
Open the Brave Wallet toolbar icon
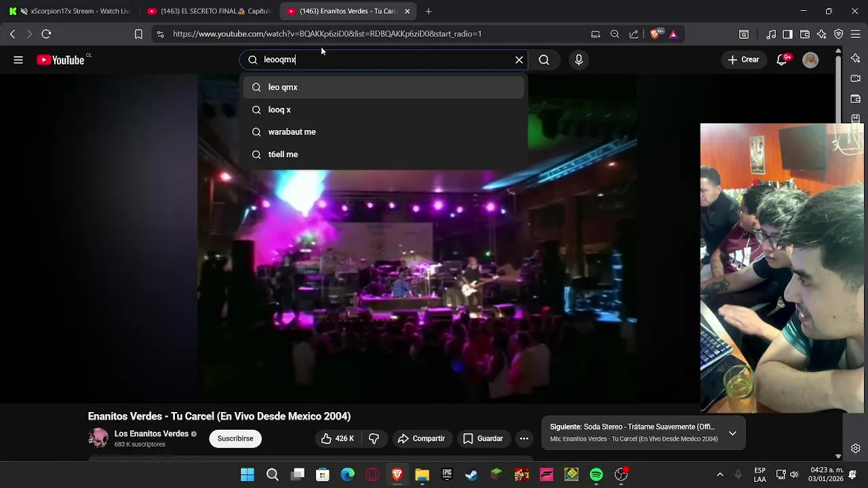click(805, 34)
